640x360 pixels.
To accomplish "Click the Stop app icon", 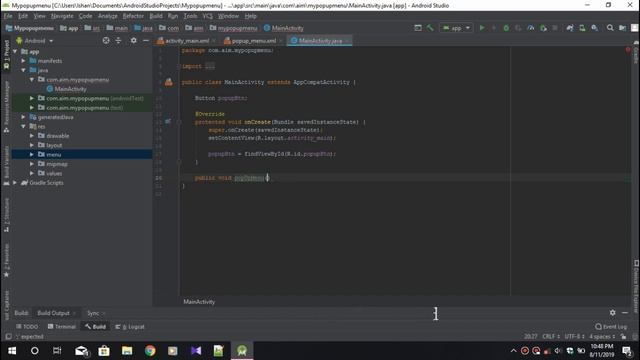I will pos(555,28).
